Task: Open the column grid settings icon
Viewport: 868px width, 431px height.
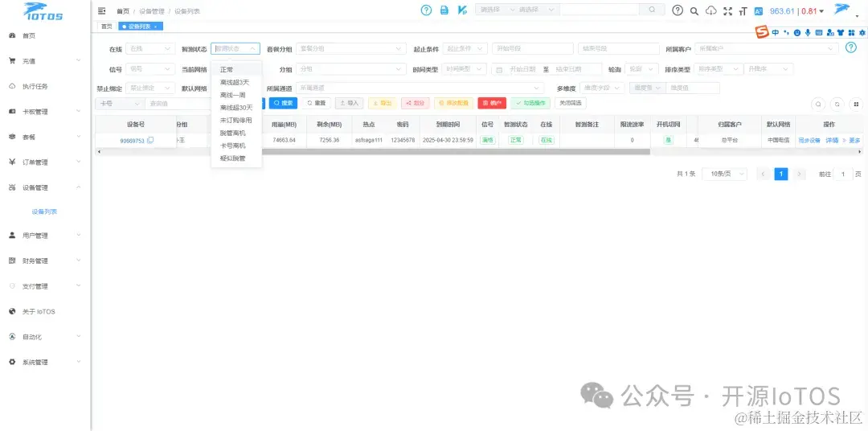Action: (x=857, y=104)
